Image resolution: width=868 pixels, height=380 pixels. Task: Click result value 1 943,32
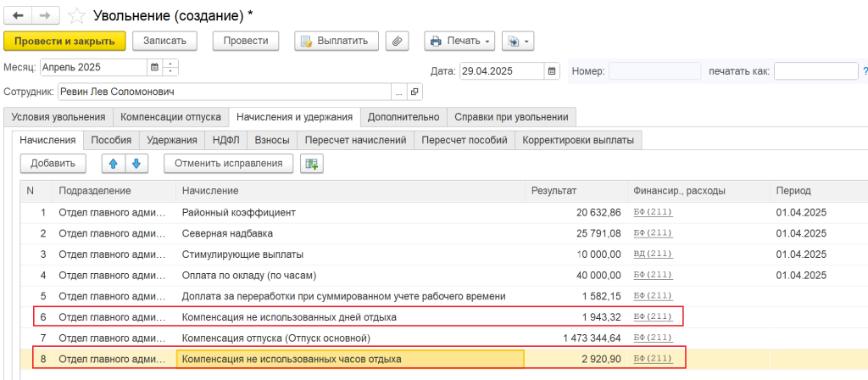pyautogui.click(x=601, y=317)
